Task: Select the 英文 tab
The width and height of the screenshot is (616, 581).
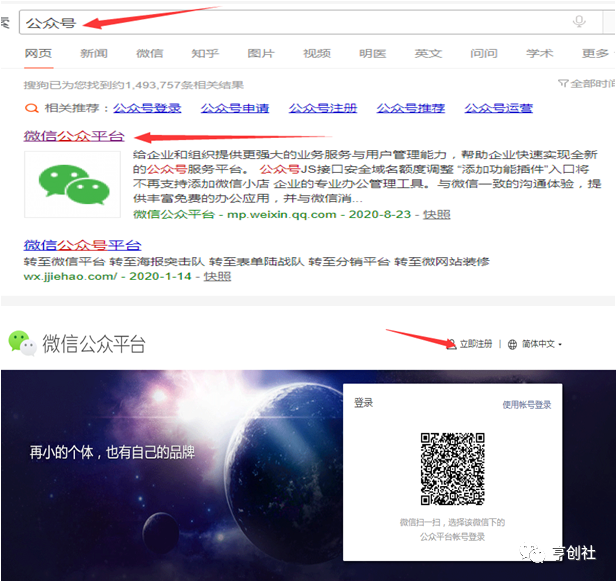Action: coord(428,53)
